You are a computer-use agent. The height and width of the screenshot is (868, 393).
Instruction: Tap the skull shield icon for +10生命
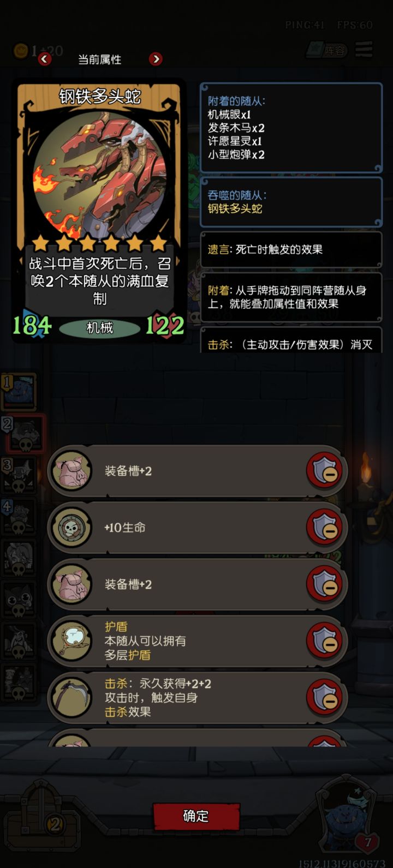click(71, 528)
